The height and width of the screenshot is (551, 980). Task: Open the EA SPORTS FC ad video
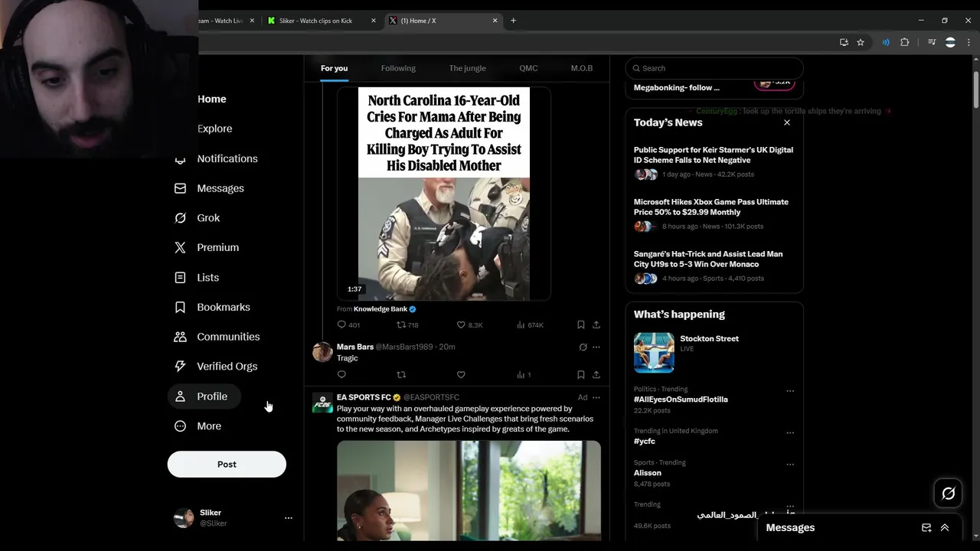469,490
